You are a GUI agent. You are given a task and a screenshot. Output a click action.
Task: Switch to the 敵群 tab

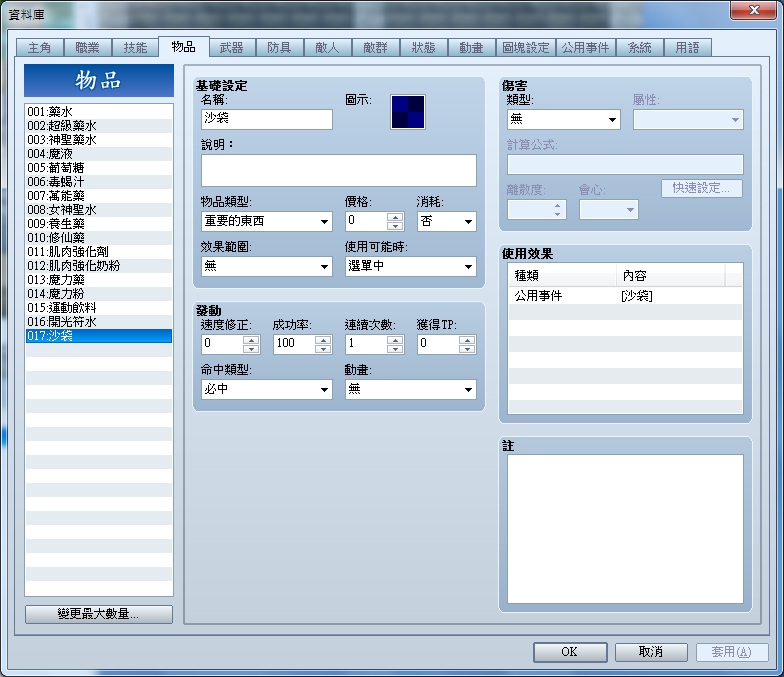[376, 48]
